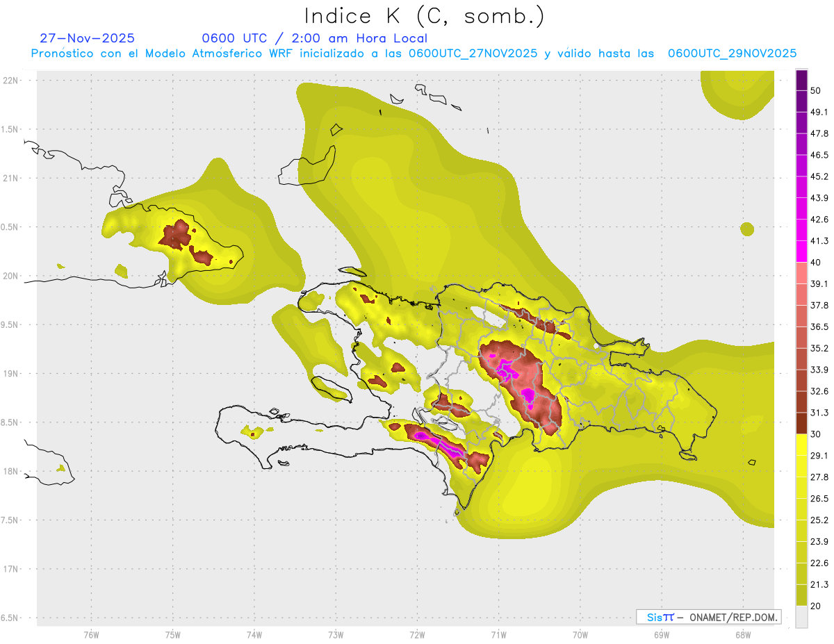This screenshot has height=644, width=834.
Task: Click the colorbar value '21.3'
Action: 819,584
